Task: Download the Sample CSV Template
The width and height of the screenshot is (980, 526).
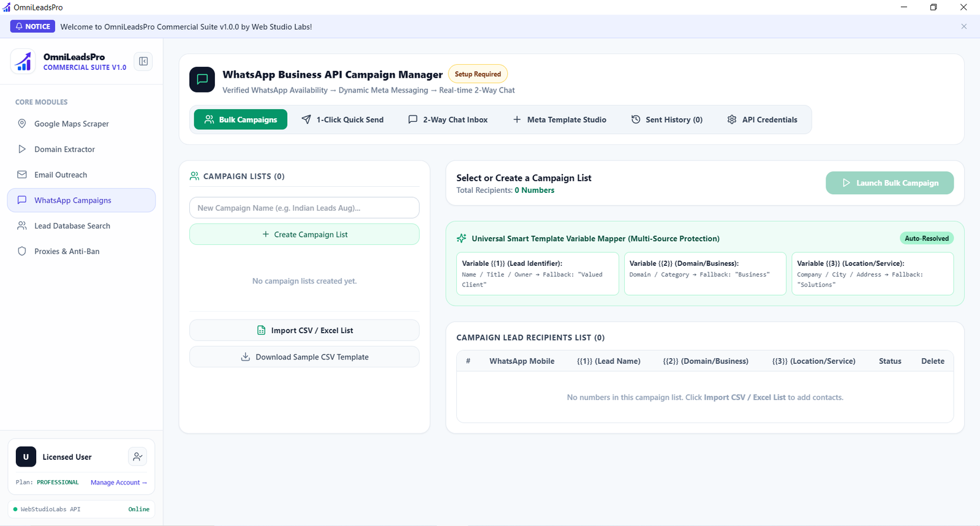Action: tap(304, 357)
